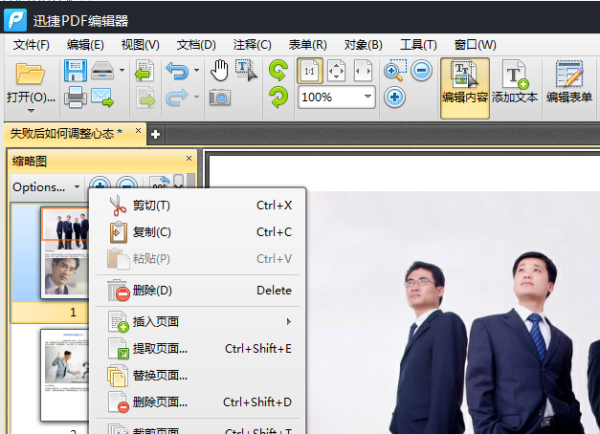
Task: Expand the 插入页面 submenu arrow
Action: 289,322
